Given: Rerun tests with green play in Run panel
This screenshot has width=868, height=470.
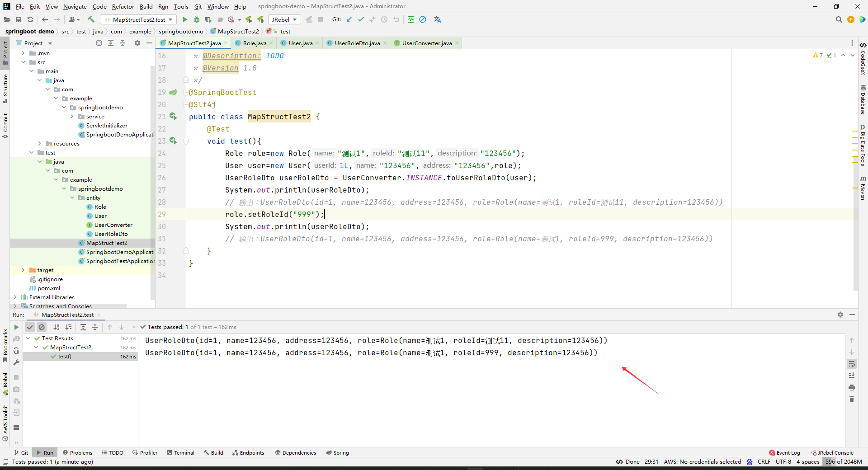Looking at the screenshot, I should [16, 327].
